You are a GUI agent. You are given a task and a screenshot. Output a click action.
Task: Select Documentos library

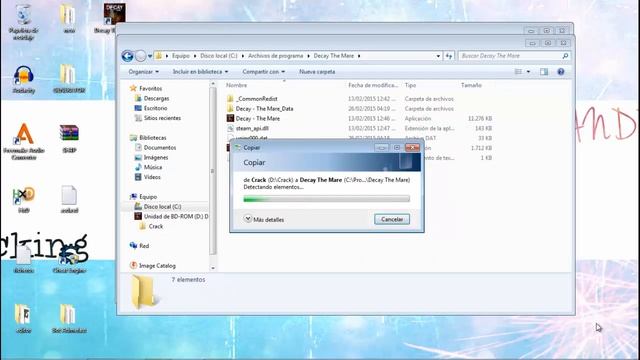pyautogui.click(x=155, y=147)
